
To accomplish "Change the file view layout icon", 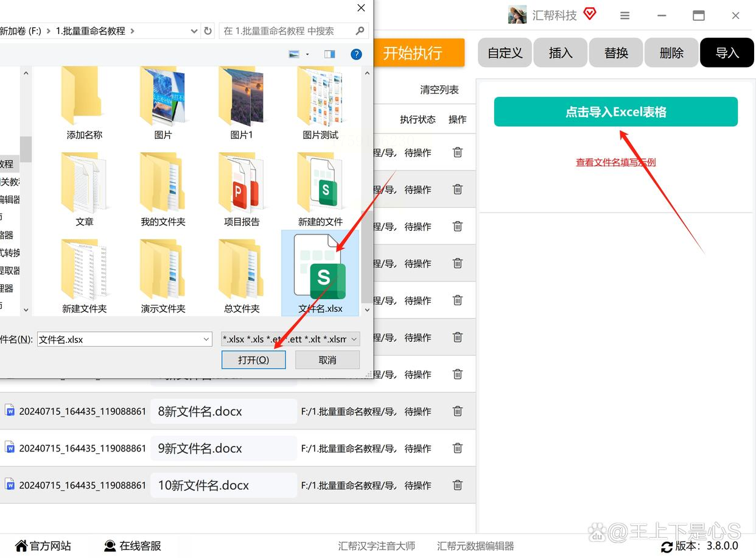I will pyautogui.click(x=295, y=54).
